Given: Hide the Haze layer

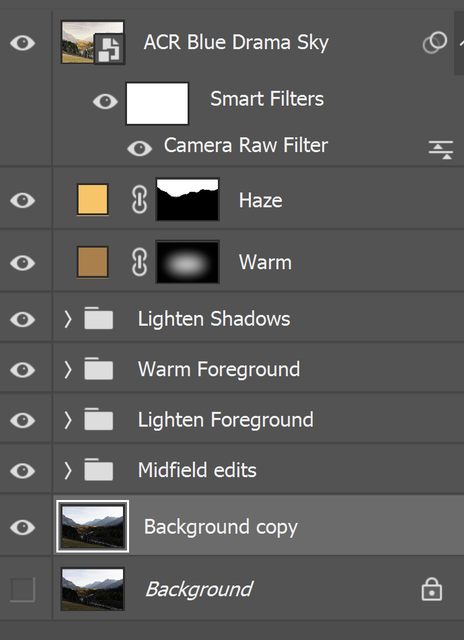Looking at the screenshot, I should click(x=22, y=200).
